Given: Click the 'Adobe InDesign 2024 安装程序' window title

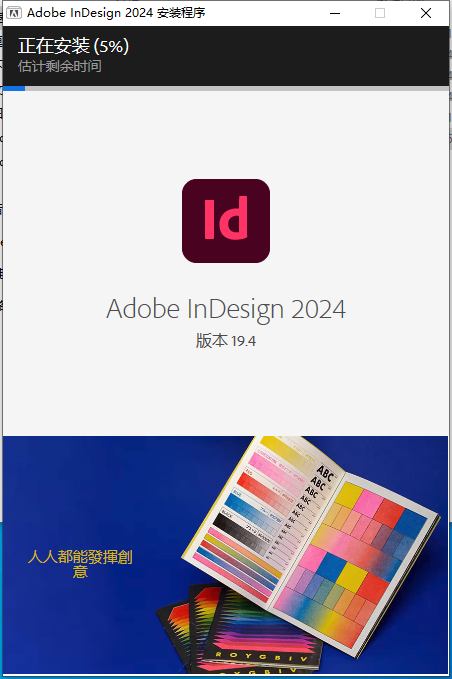Looking at the screenshot, I should click(x=116, y=13).
